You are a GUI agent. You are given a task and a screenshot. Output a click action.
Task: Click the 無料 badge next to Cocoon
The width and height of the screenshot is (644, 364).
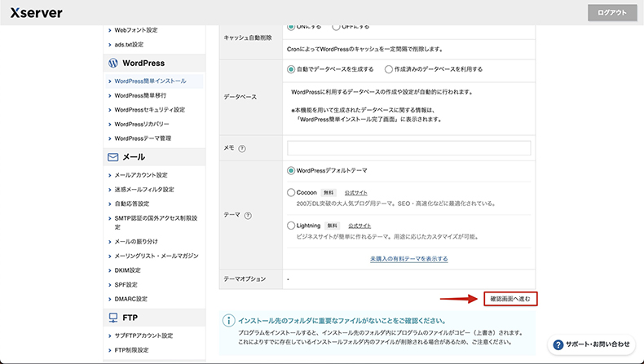click(329, 192)
